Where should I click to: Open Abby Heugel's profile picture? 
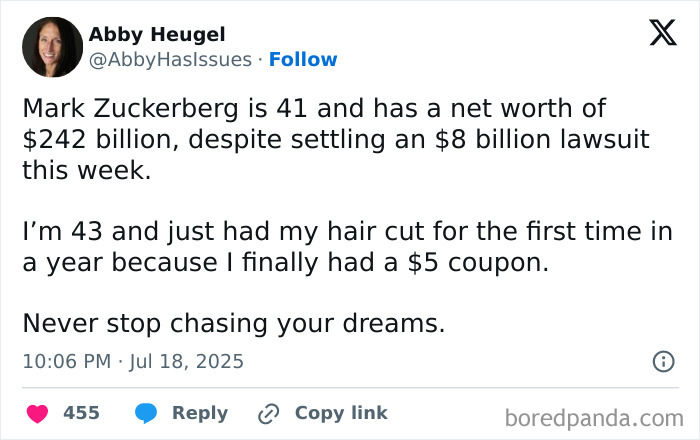click(51, 47)
